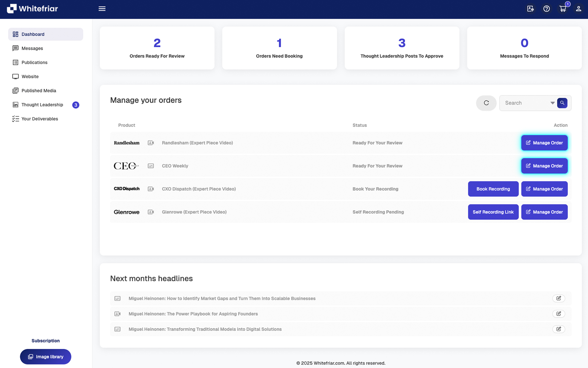
Task: Open the shopping cart icon
Action: [x=563, y=9]
